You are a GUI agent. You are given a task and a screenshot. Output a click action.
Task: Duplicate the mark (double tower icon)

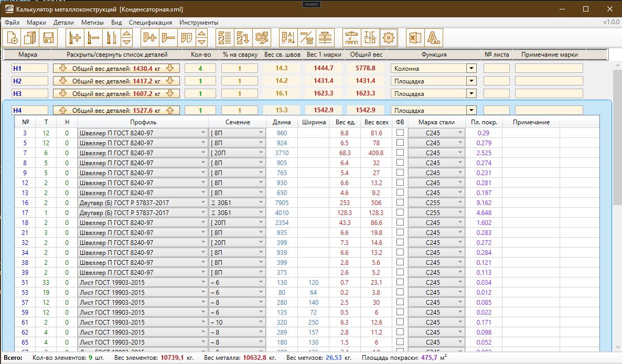coord(112,38)
